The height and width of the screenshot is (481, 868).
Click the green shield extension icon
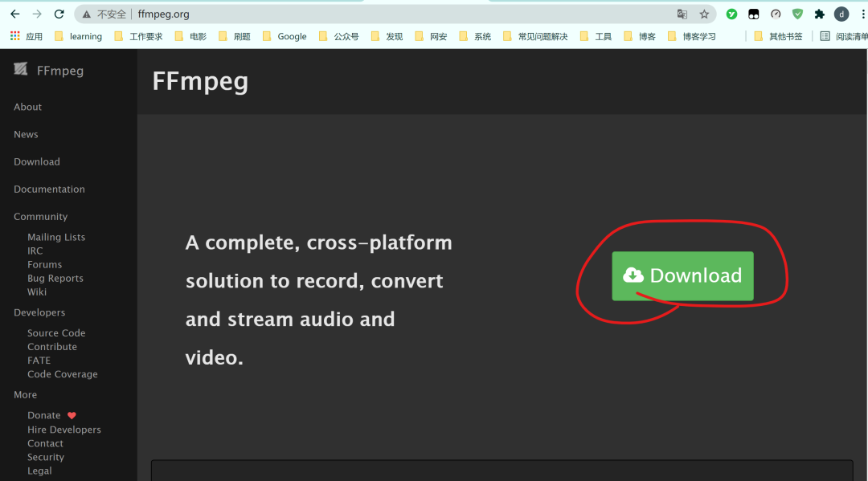pyautogui.click(x=798, y=14)
